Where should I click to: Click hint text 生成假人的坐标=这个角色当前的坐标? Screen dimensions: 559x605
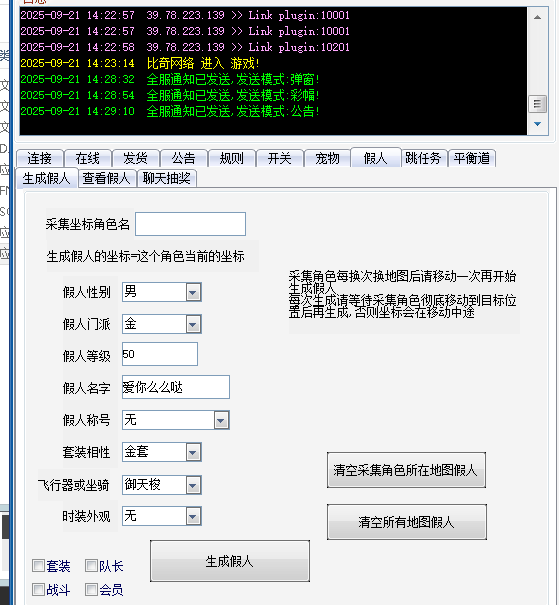point(145,256)
